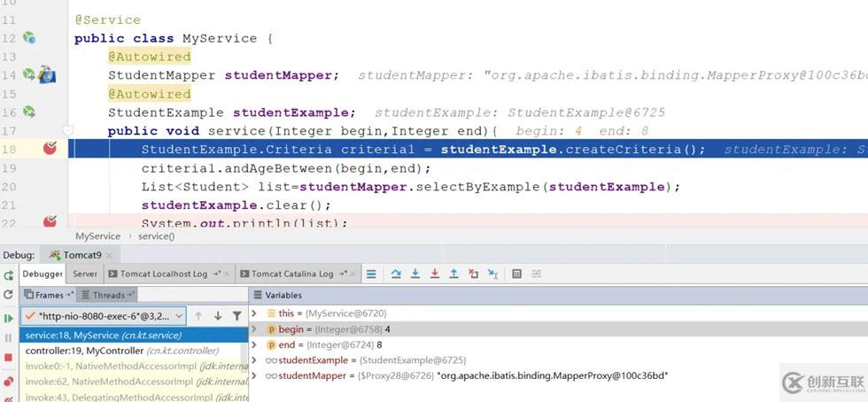Select the Threads tab

point(108,295)
